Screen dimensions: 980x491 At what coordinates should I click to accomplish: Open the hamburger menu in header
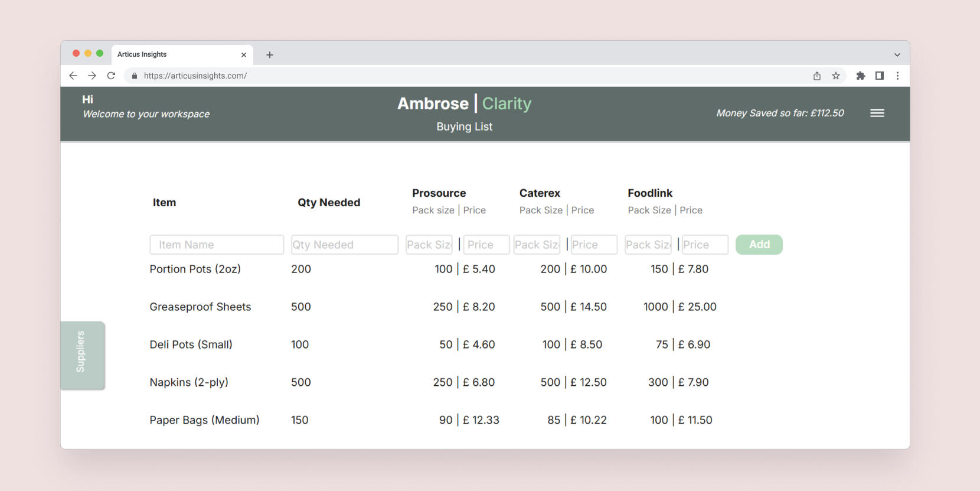click(877, 113)
